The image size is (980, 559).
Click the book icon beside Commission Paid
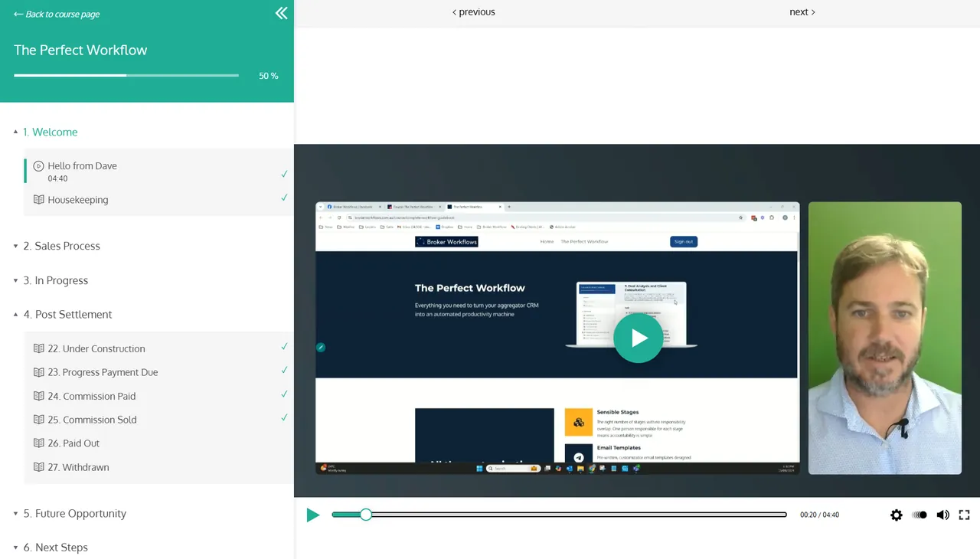click(38, 396)
